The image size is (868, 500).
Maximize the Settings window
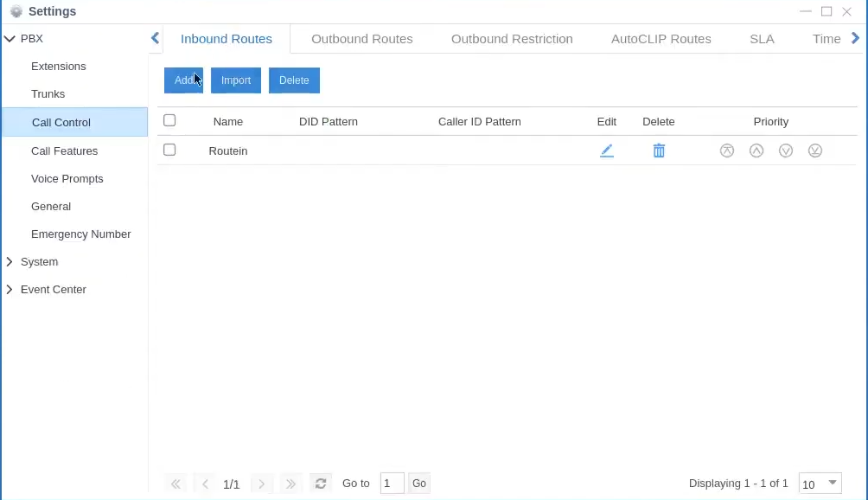pyautogui.click(x=826, y=11)
